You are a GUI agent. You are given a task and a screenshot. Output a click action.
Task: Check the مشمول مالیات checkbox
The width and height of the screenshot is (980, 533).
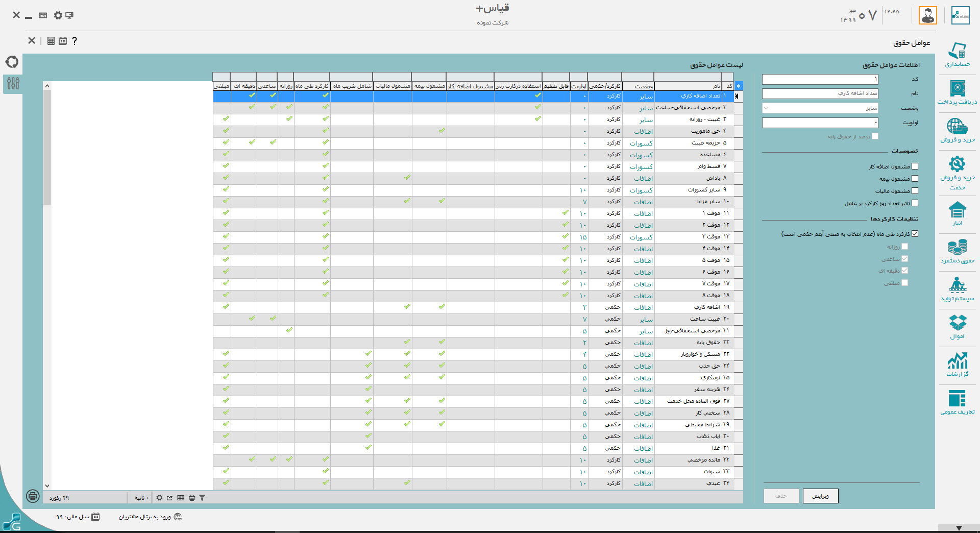click(x=915, y=191)
